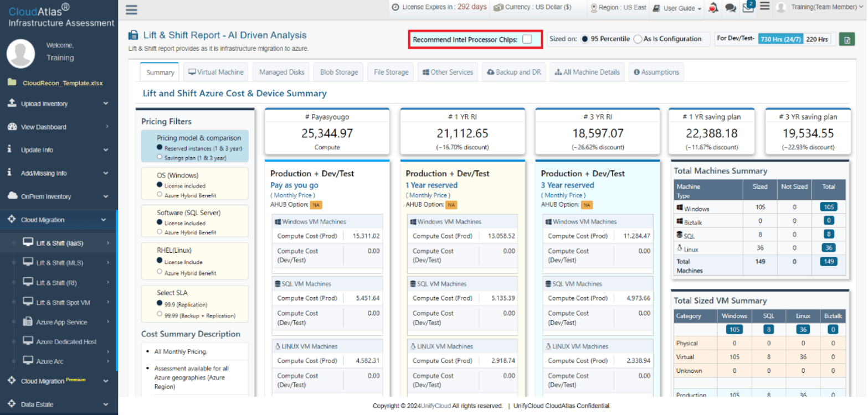Expand the Upload Inventory sidebar menu
Image resolution: width=868 pixels, height=415 pixels.
click(x=59, y=103)
